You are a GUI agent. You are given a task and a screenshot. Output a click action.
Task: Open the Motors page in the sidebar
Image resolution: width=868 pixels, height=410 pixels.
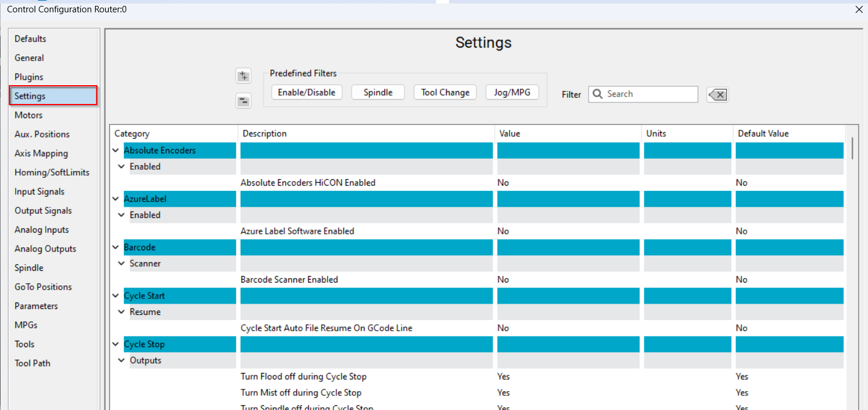pos(29,115)
